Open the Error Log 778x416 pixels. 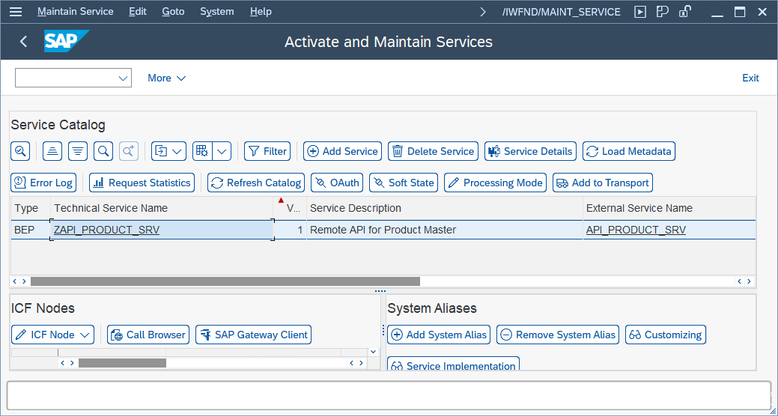pyautogui.click(x=43, y=182)
